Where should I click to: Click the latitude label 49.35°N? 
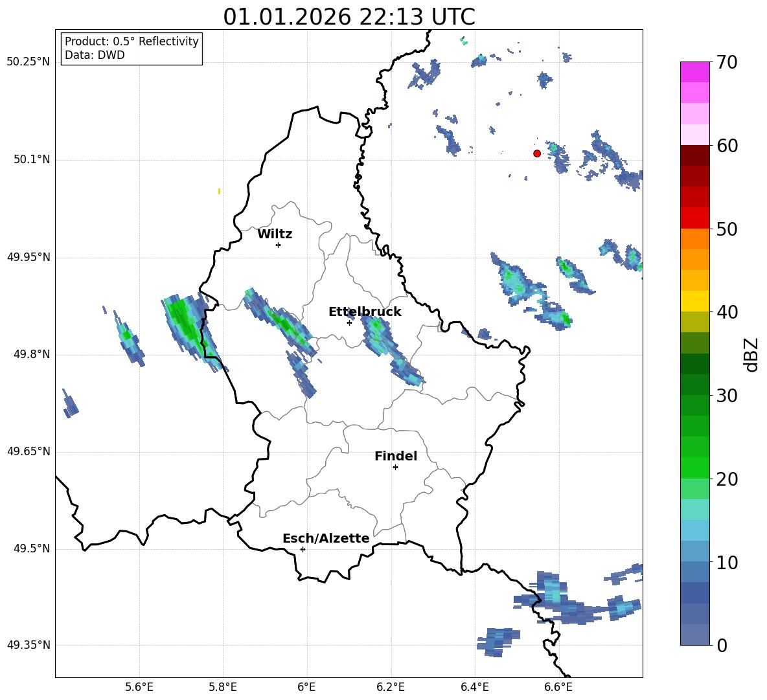point(29,645)
